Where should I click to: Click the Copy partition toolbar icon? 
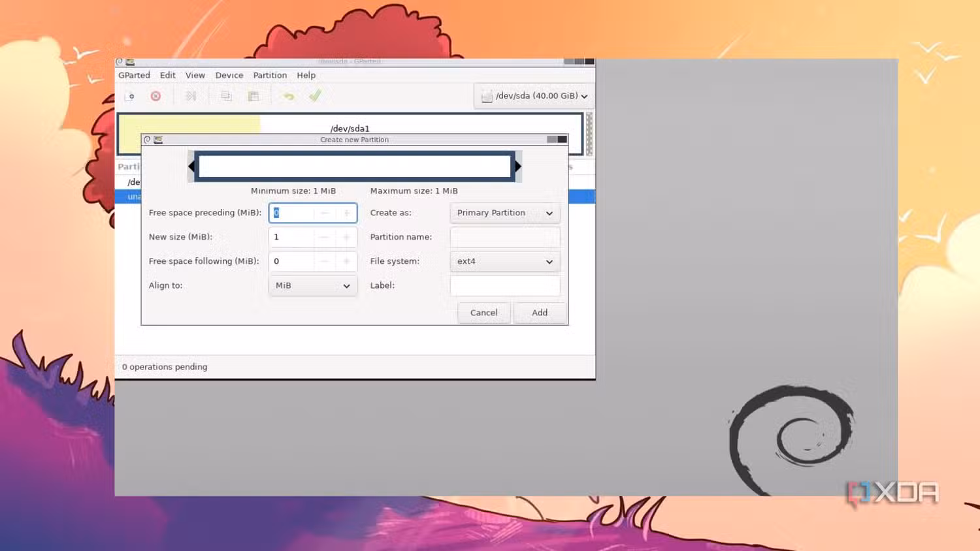click(x=226, y=96)
